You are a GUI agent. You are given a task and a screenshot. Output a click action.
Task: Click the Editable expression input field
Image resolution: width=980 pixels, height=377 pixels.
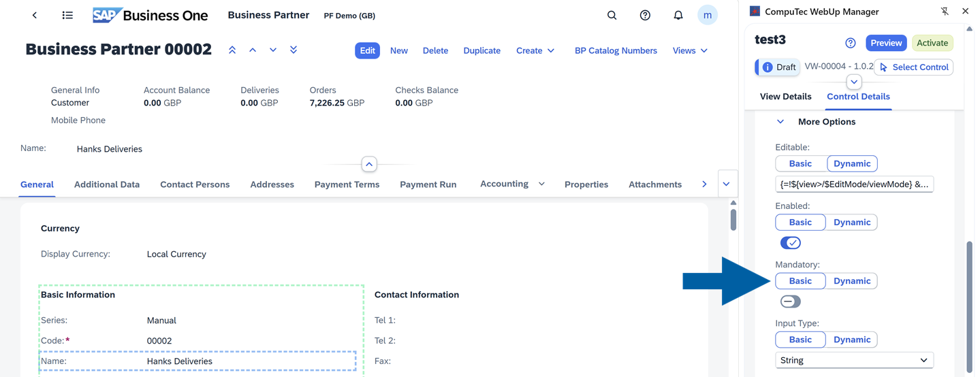pyautogui.click(x=854, y=184)
